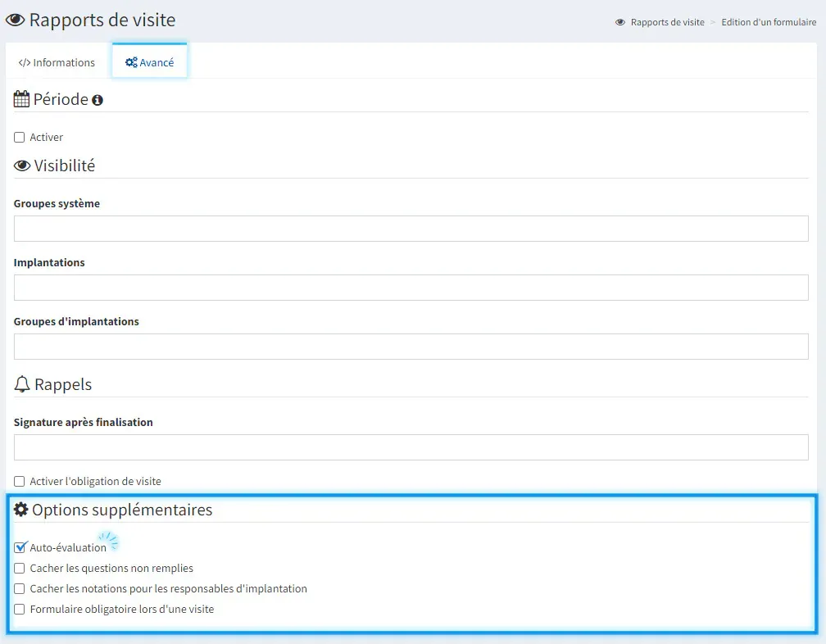The height and width of the screenshot is (644, 826).
Task: Enable the Activer checkbox under Période
Action: tap(20, 138)
